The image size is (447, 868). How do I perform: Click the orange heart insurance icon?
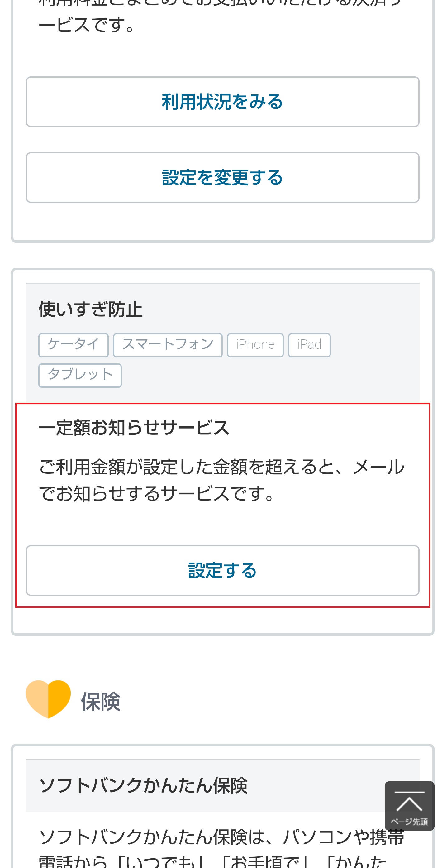[48, 699]
